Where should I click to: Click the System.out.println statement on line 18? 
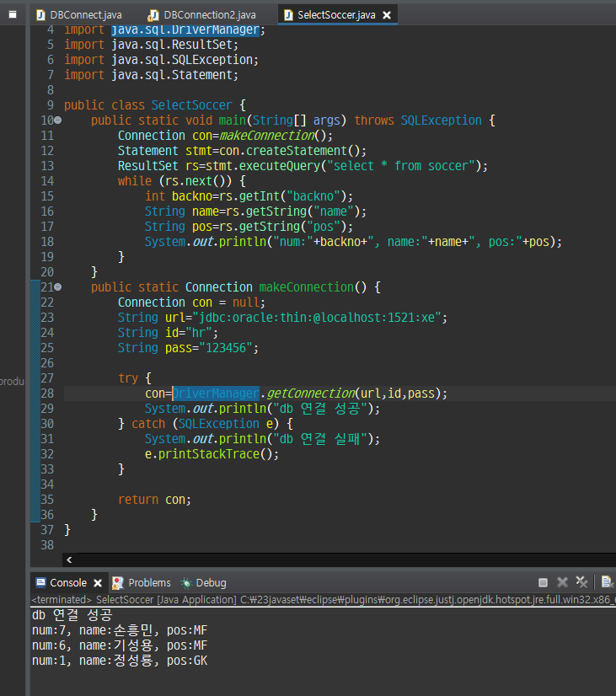[x=353, y=242]
